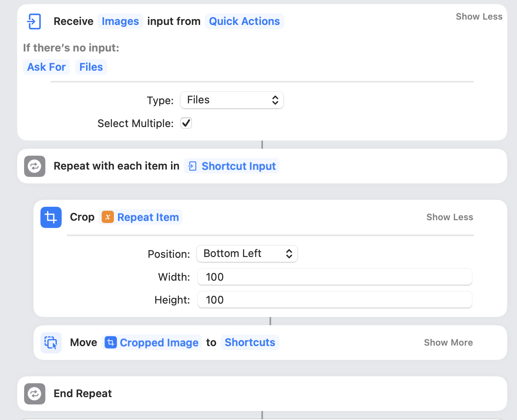Click the Move Cropped Image action icon
The width and height of the screenshot is (517, 420).
point(51,342)
